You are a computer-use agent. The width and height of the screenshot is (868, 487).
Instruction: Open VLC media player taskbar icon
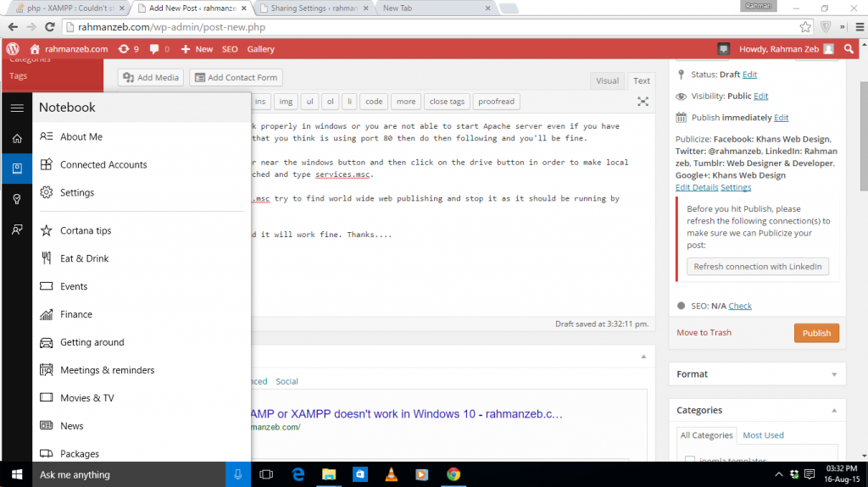[391, 474]
